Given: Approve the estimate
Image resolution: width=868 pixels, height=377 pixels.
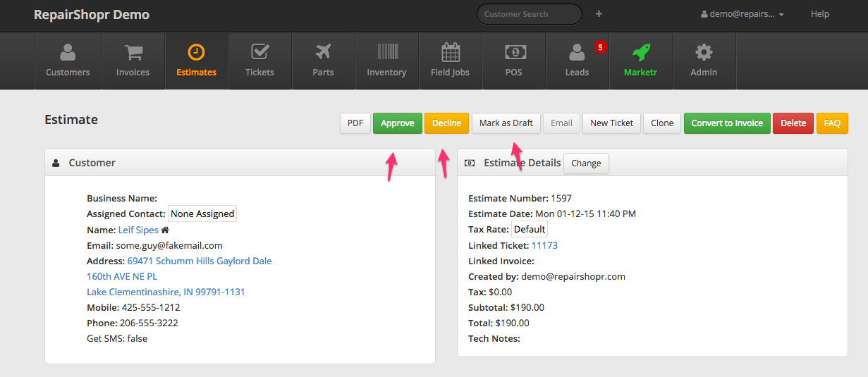Looking at the screenshot, I should pyautogui.click(x=397, y=123).
